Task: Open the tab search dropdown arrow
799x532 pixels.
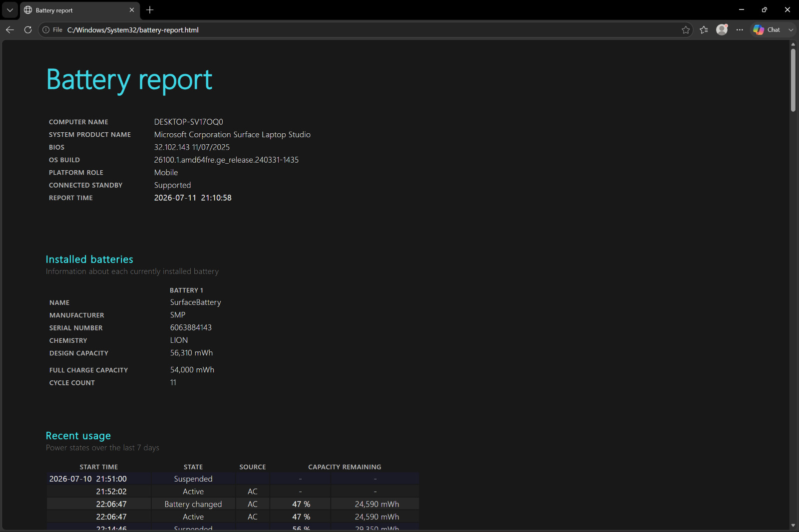Action: pyautogui.click(x=10, y=10)
